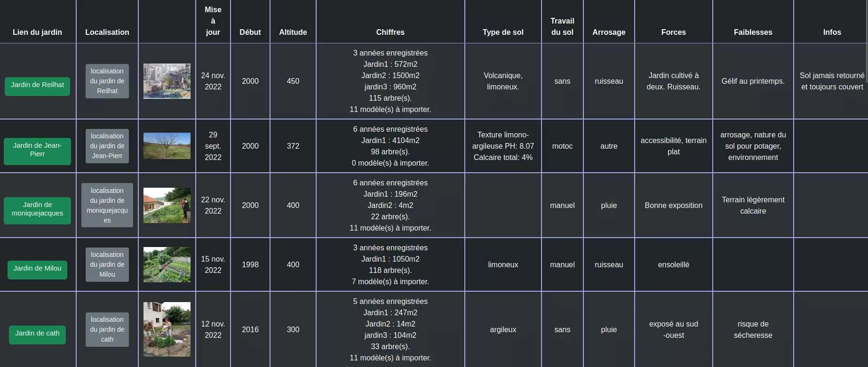Open the Jardin de Jean-Pierr link

point(37,151)
